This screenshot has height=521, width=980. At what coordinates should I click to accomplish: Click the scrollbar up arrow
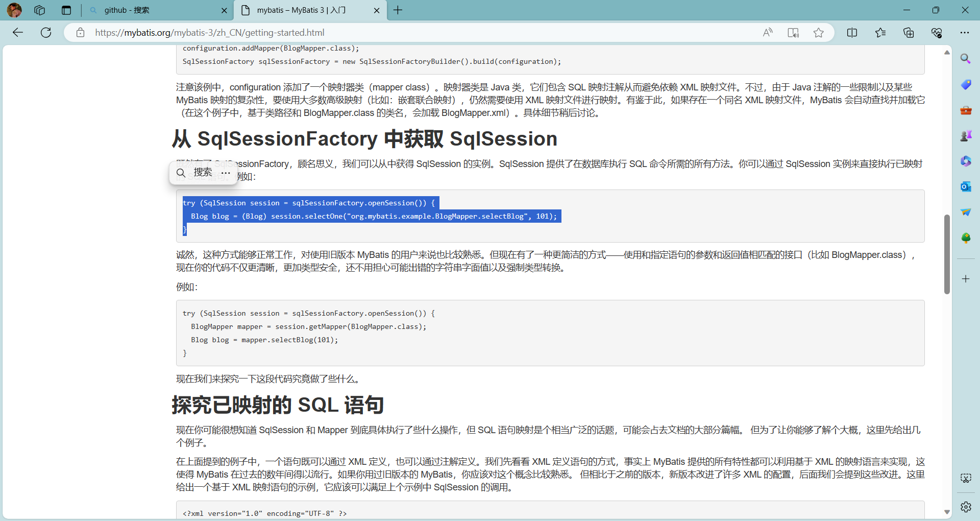[x=947, y=52]
